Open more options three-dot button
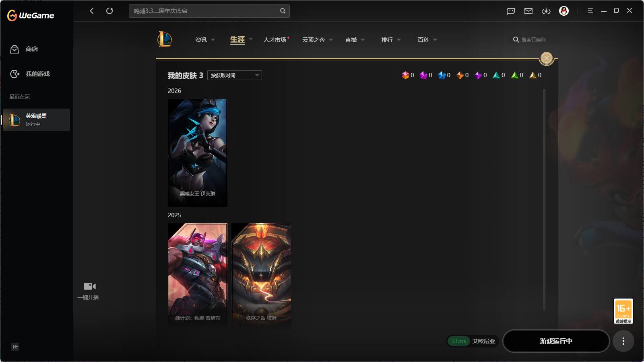 coord(623,341)
